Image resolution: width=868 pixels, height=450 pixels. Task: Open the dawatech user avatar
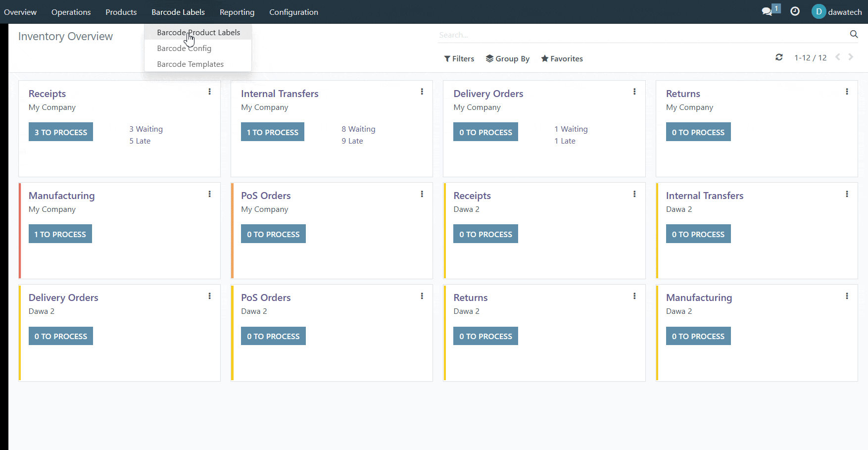[819, 12]
